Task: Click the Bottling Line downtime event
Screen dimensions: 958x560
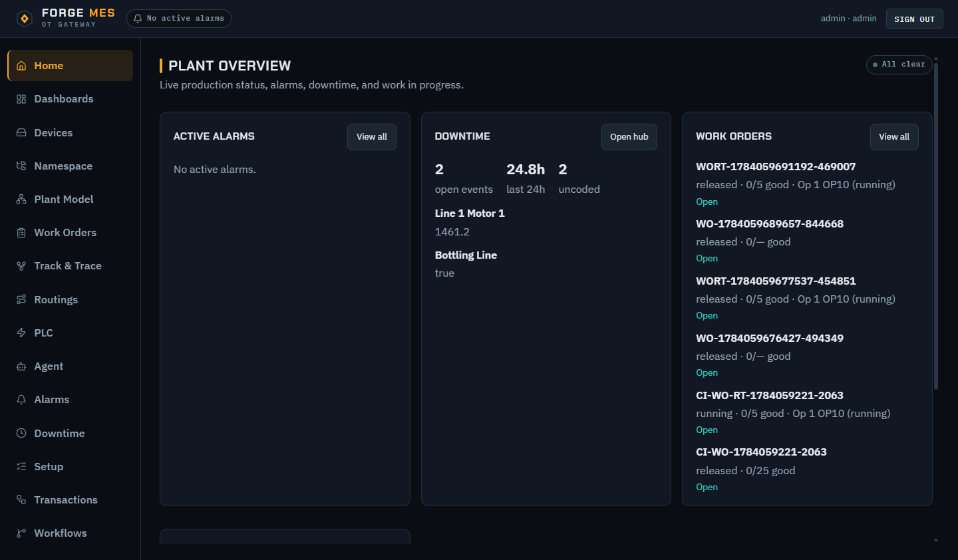Action: tap(466, 255)
